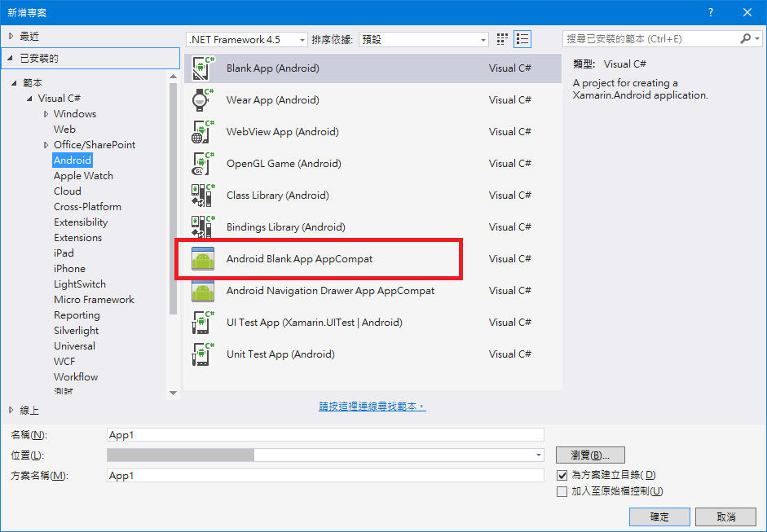
Task: Click the search magnifier icon
Action: tap(746, 38)
